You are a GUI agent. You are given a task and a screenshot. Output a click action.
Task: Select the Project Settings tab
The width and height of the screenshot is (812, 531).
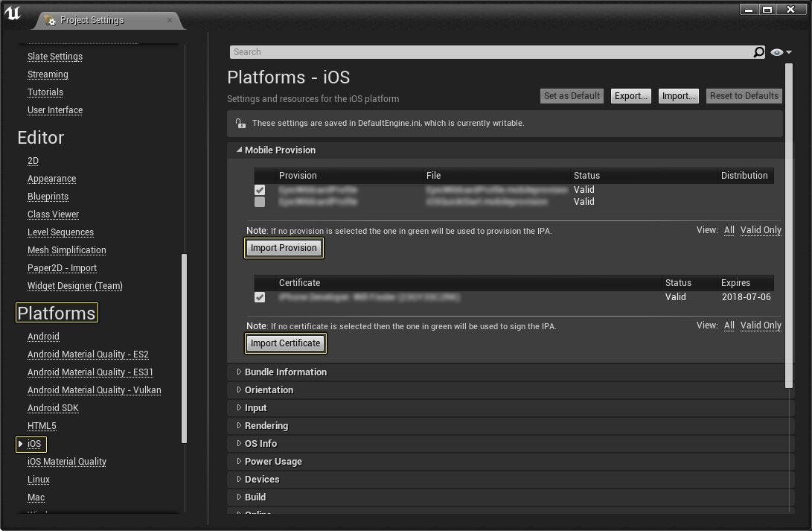109,20
